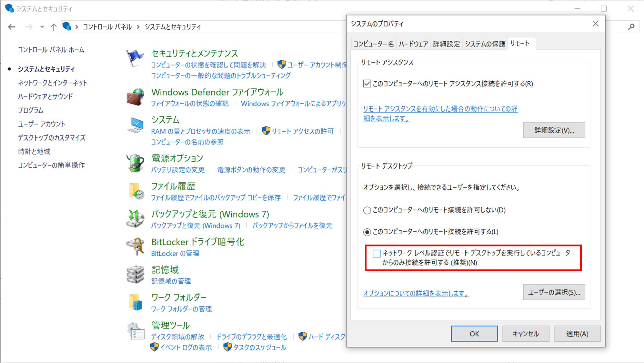The image size is (644, 363).
Task: Click the Power Options (電源オプション) battery icon
Action: (135, 163)
